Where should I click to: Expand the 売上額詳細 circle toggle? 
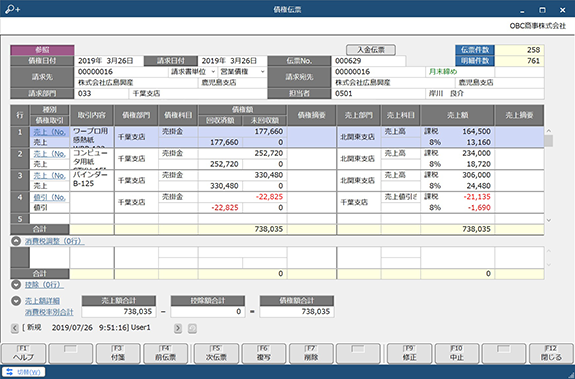point(16,301)
